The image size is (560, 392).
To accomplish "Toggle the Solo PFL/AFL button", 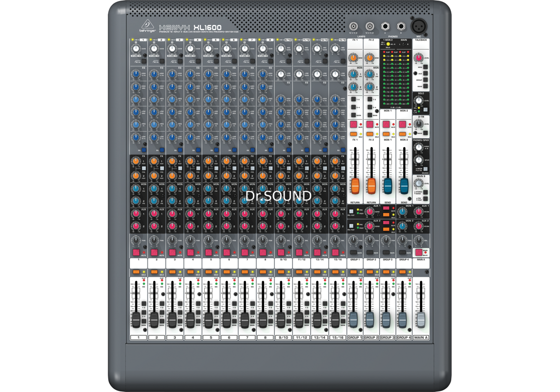I will pos(425,110).
